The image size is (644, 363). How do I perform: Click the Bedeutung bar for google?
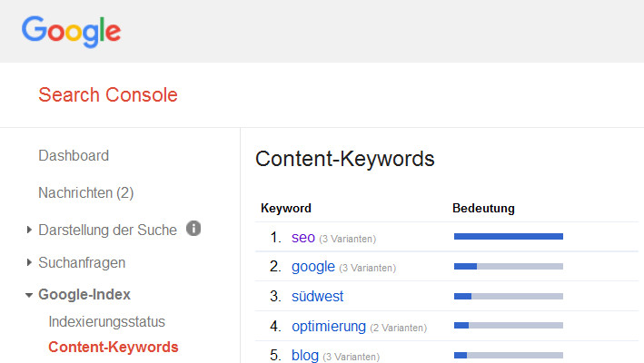click(508, 267)
